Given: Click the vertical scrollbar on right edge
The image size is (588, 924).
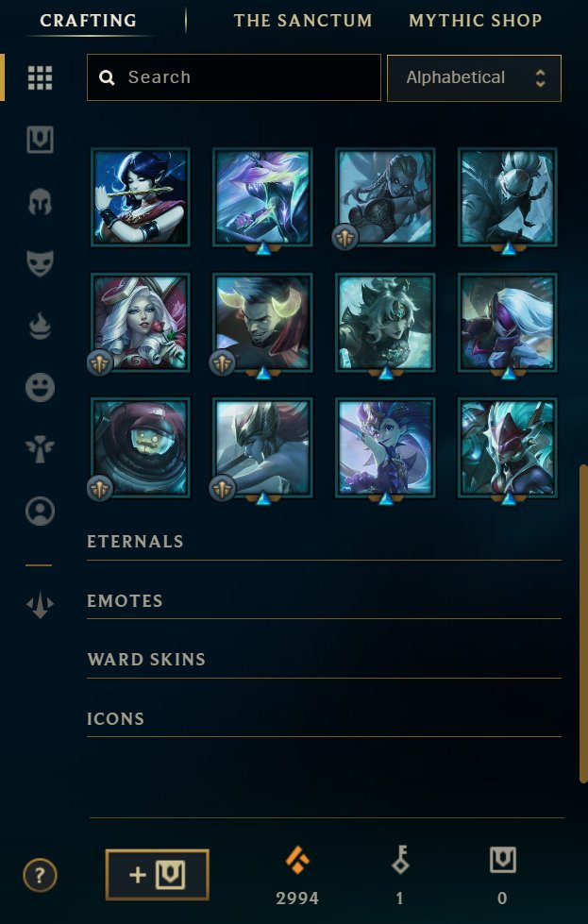Looking at the screenshot, I should pyautogui.click(x=583, y=623).
